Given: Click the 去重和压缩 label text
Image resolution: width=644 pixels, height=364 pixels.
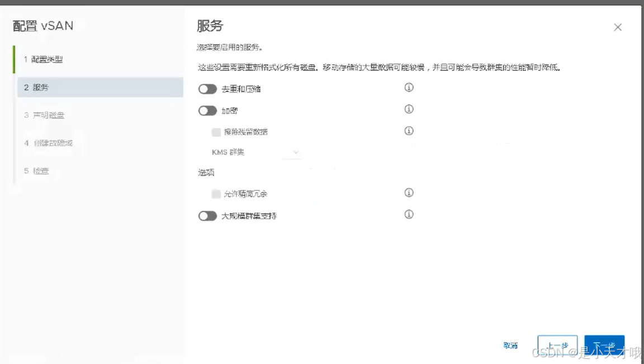Looking at the screenshot, I should (241, 89).
